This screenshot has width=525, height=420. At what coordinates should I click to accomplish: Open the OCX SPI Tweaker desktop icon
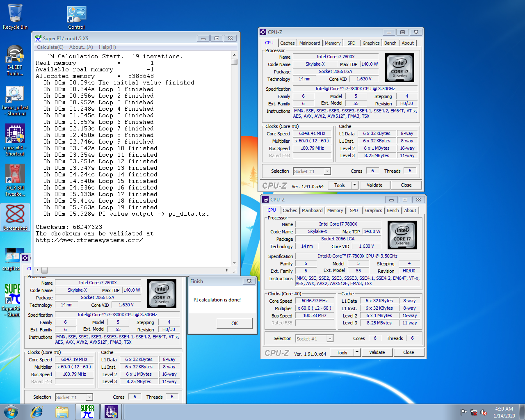[15, 180]
